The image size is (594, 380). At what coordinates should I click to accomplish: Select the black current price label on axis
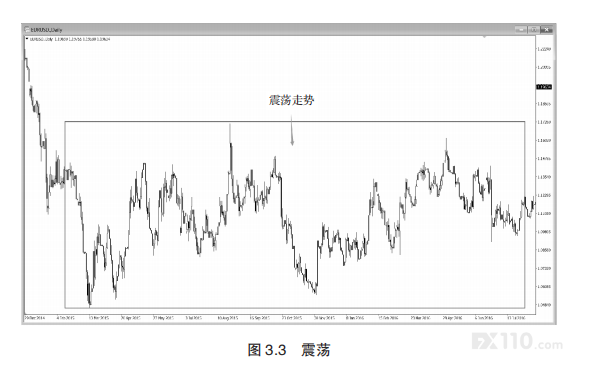[544, 87]
